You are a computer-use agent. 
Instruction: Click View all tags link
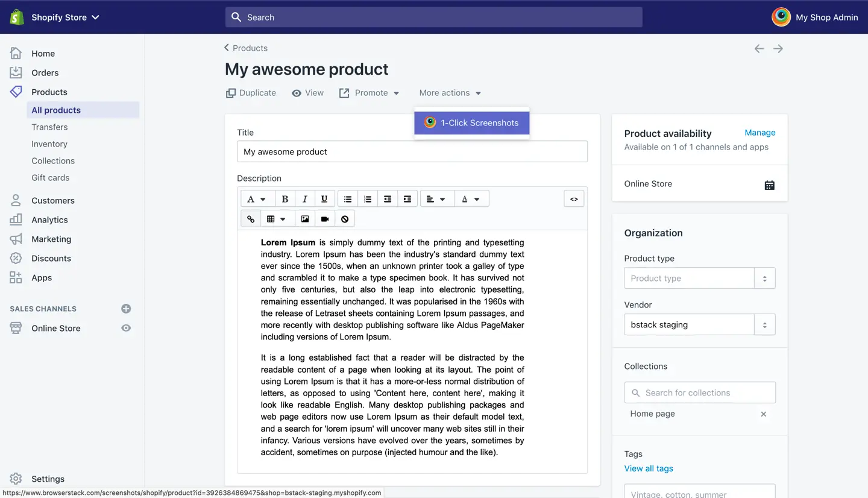(x=649, y=468)
